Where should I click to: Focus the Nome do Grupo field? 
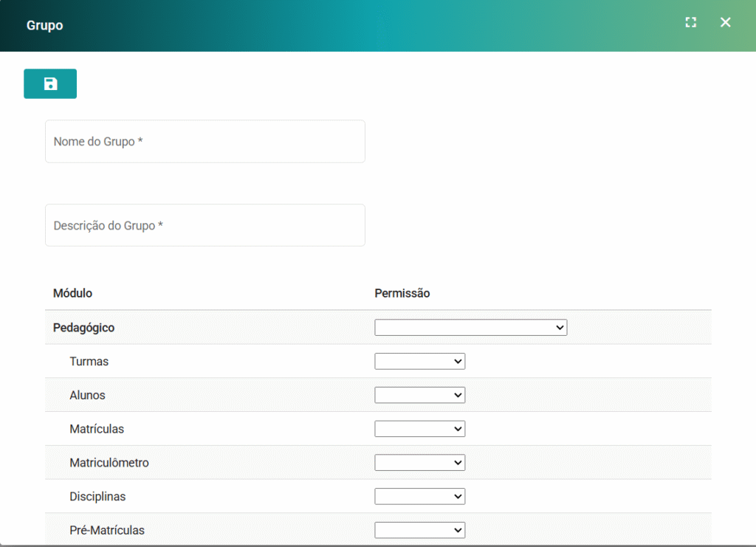click(205, 141)
